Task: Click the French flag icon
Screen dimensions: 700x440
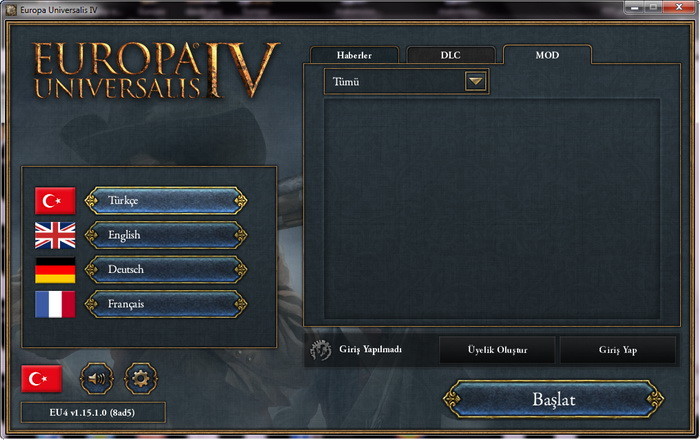Action: 55,304
